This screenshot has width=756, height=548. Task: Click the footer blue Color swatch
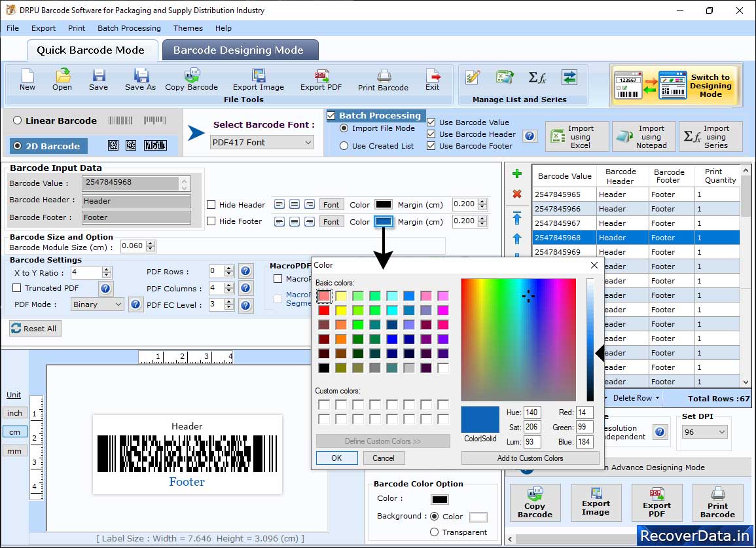[x=384, y=221]
